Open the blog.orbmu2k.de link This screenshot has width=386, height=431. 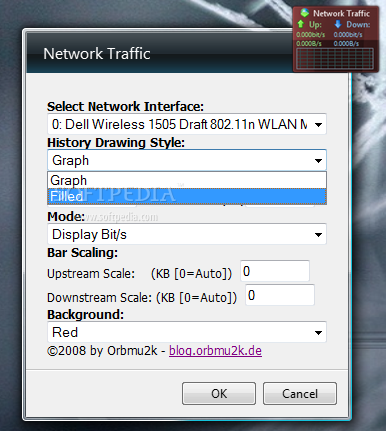click(215, 351)
